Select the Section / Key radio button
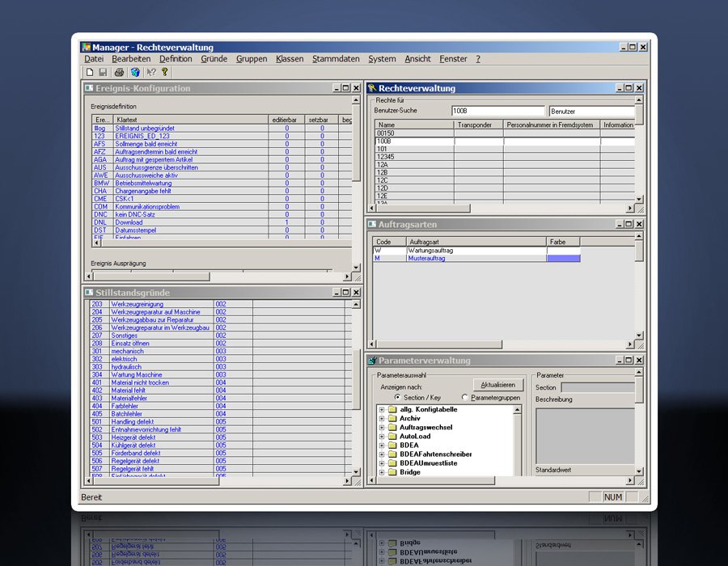Viewport: 728px width, 566px height. tap(397, 397)
